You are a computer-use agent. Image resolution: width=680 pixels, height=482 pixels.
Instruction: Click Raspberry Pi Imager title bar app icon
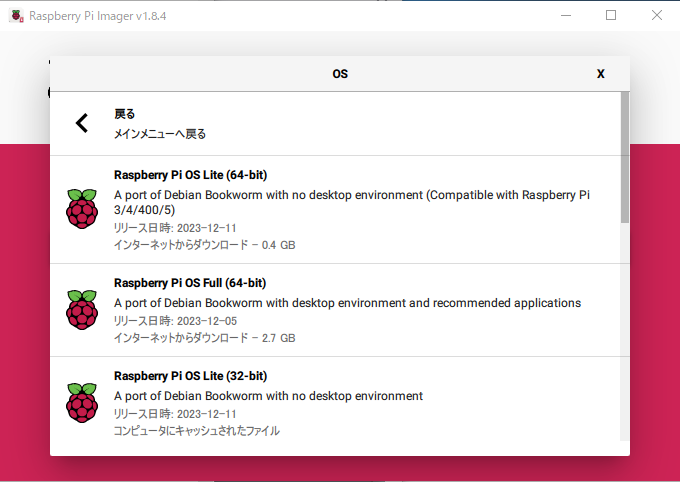[16, 16]
